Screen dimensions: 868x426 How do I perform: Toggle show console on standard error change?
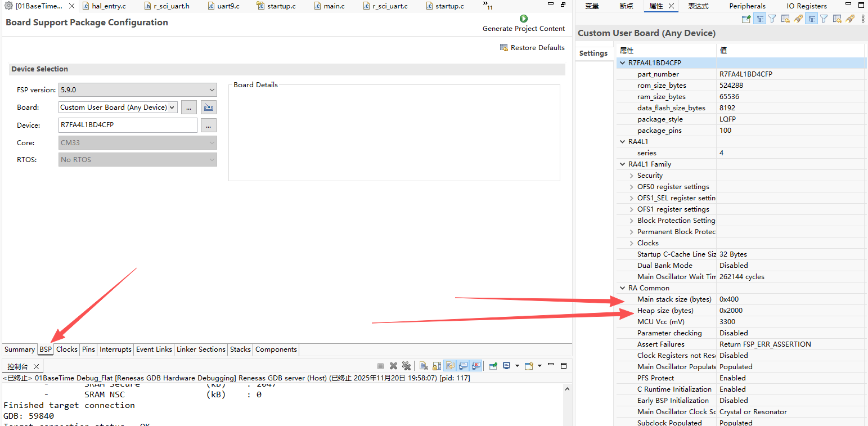476,366
